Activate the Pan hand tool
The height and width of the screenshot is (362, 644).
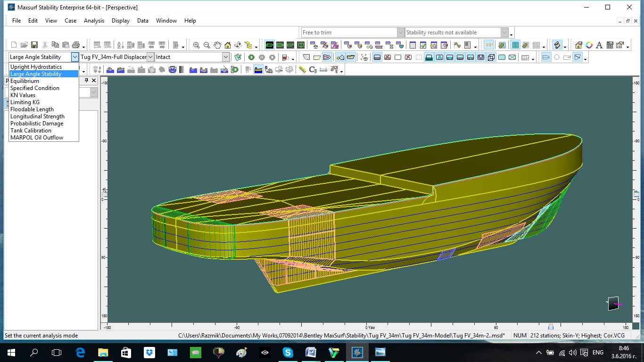(x=217, y=45)
